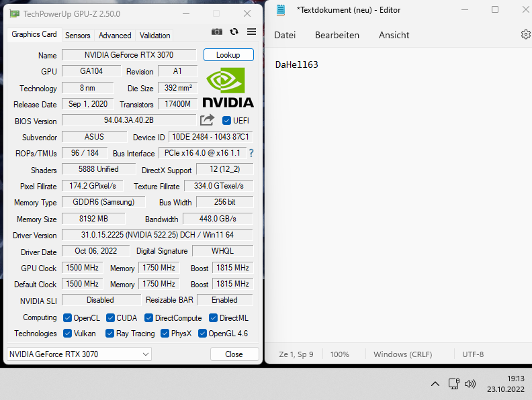The image size is (532, 400).
Task: Click the Driver Version field
Action: coord(157,235)
